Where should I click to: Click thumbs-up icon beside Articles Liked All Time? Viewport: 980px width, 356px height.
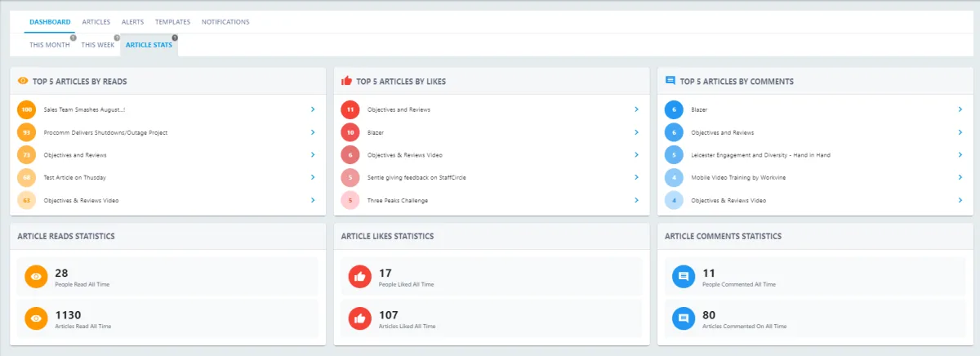coord(360,318)
